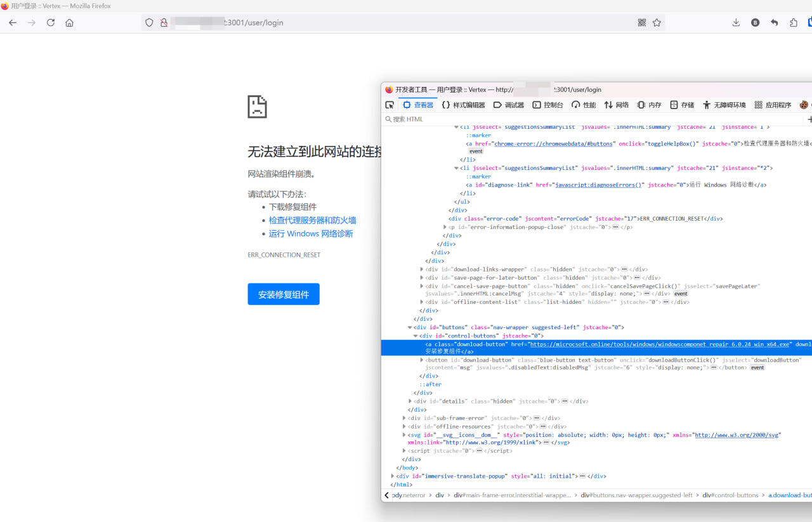812x522 pixels.
Task: Expand the div id="sub-frame-error" node
Action: point(405,418)
